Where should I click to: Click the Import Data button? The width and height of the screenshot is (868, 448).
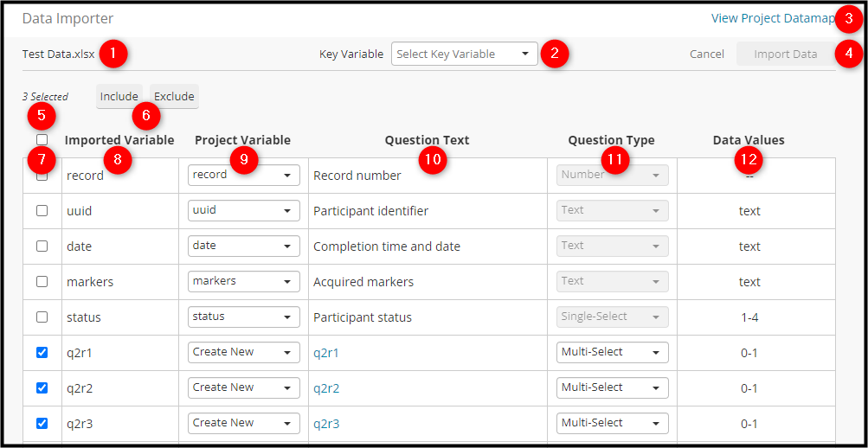[785, 54]
